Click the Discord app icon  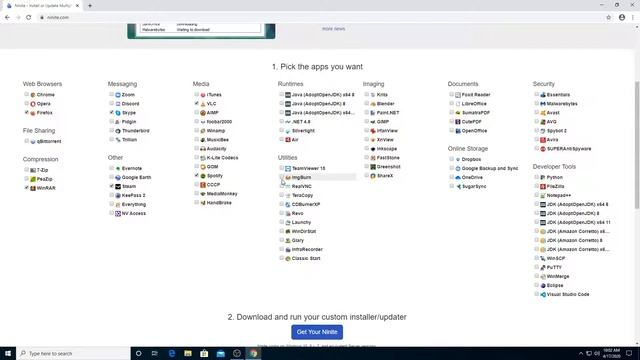tap(118, 104)
